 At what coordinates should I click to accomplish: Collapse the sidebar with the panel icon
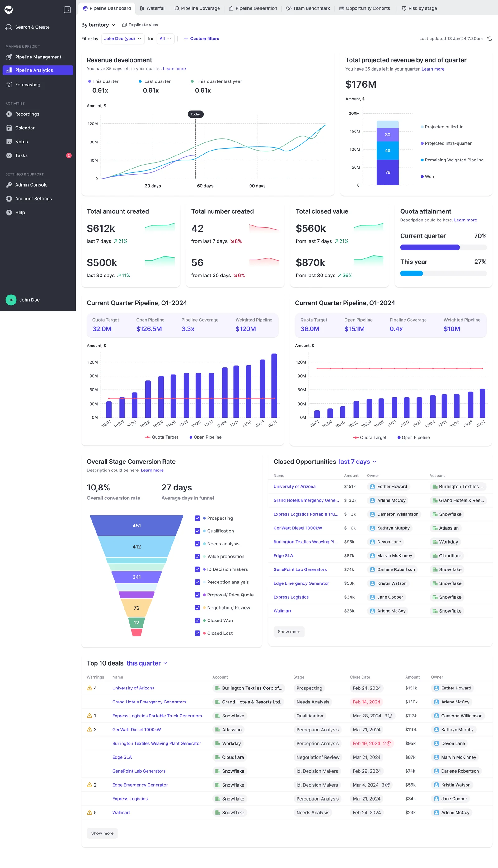pos(67,10)
